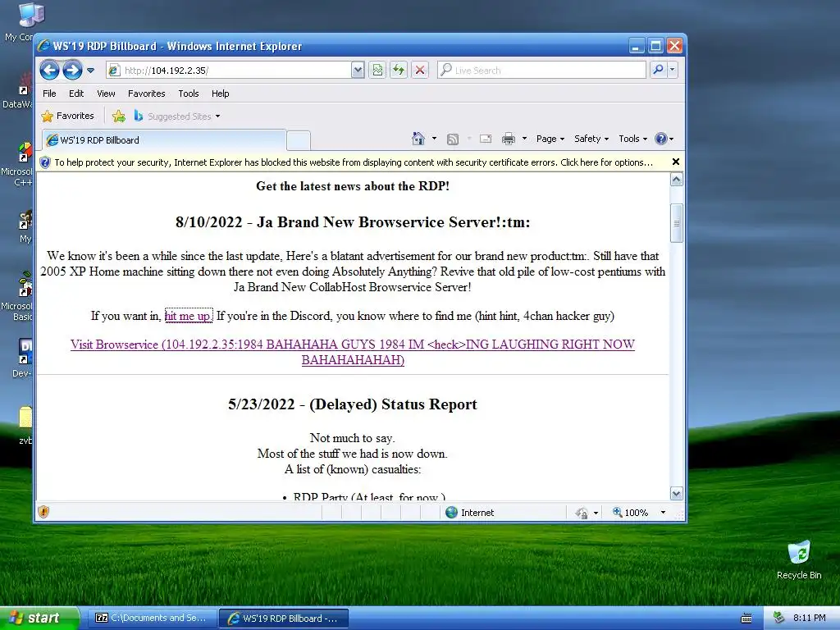Click the IE logo in title bar
The width and height of the screenshot is (840, 630).
[x=43, y=46]
